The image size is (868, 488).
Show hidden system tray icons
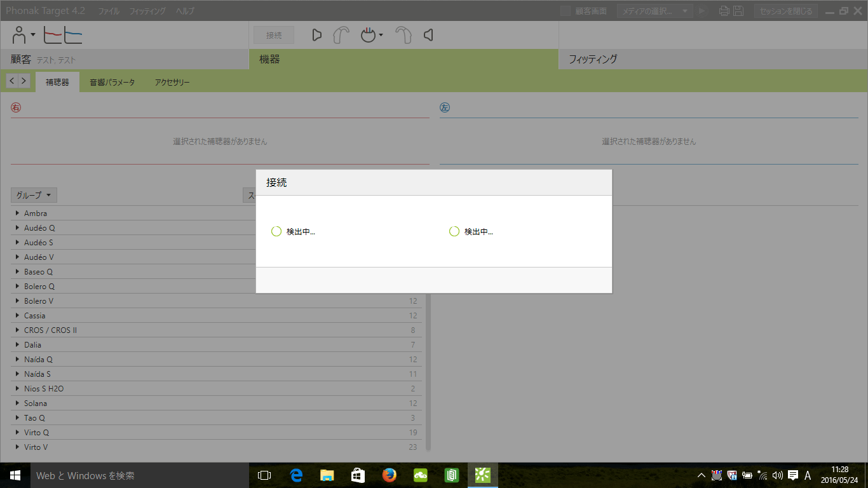pyautogui.click(x=702, y=475)
